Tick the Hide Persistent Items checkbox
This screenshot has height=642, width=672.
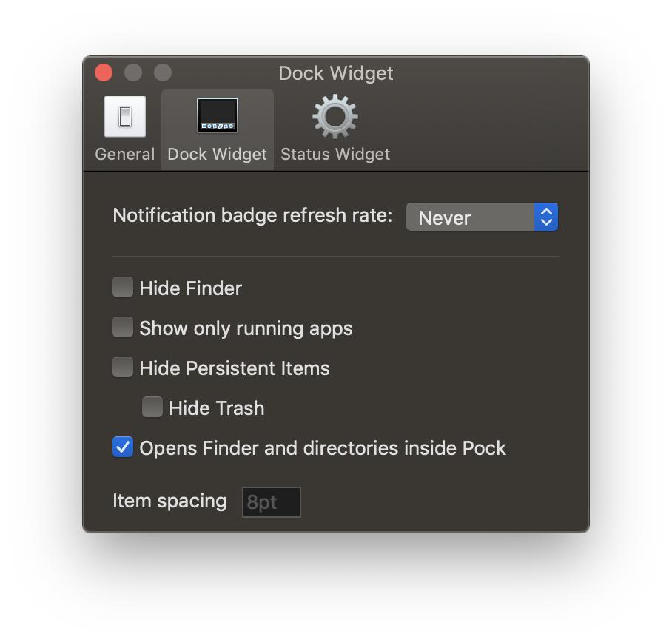click(x=123, y=367)
